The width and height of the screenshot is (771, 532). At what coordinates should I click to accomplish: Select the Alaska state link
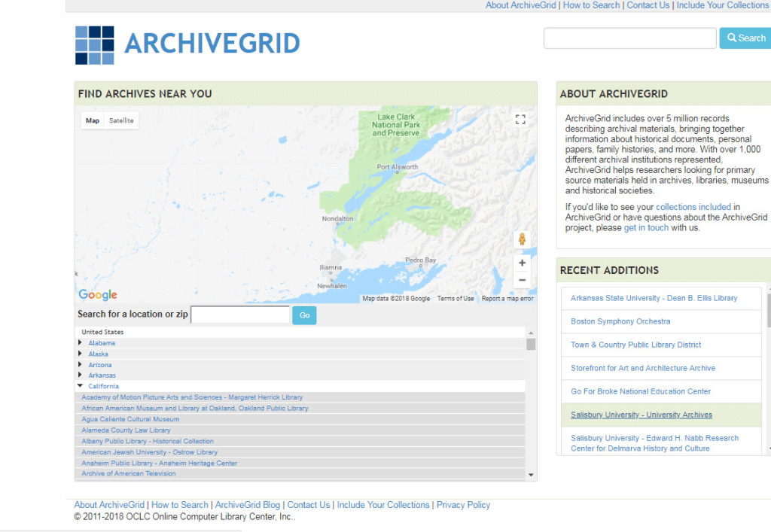coord(99,354)
